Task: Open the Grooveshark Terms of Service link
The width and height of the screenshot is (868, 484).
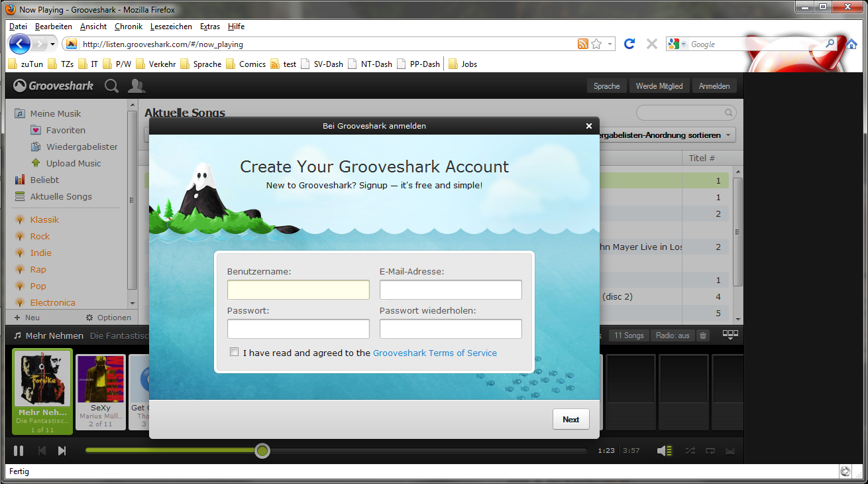Action: tap(435, 353)
